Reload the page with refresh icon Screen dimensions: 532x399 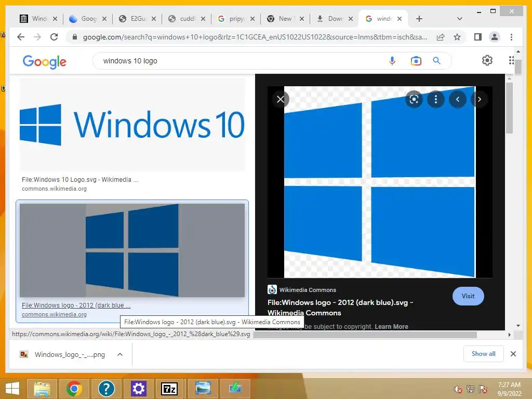(54, 37)
